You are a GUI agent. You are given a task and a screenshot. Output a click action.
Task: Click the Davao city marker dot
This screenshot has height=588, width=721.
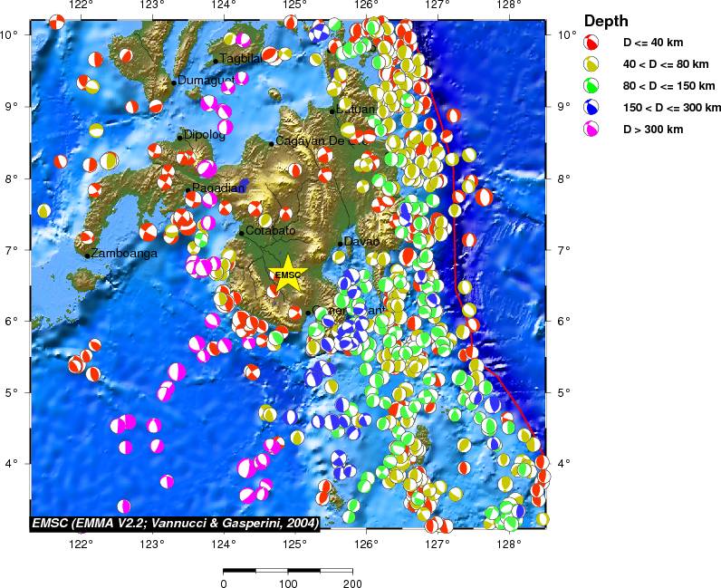(341, 243)
